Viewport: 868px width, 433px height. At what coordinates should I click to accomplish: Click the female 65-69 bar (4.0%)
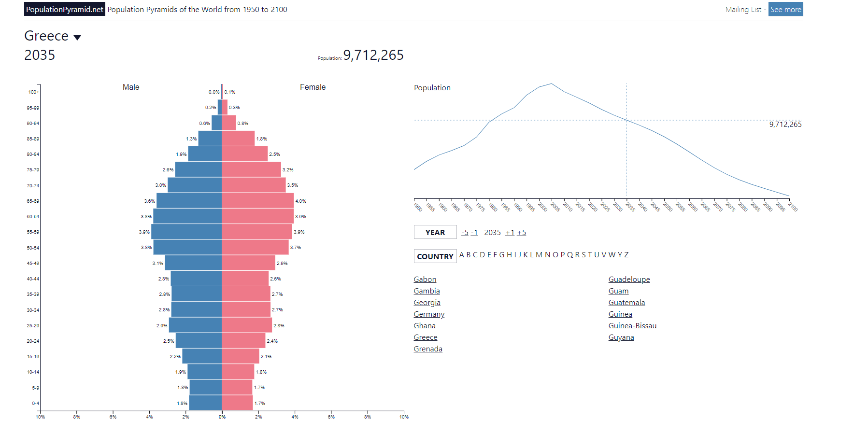pyautogui.click(x=258, y=201)
